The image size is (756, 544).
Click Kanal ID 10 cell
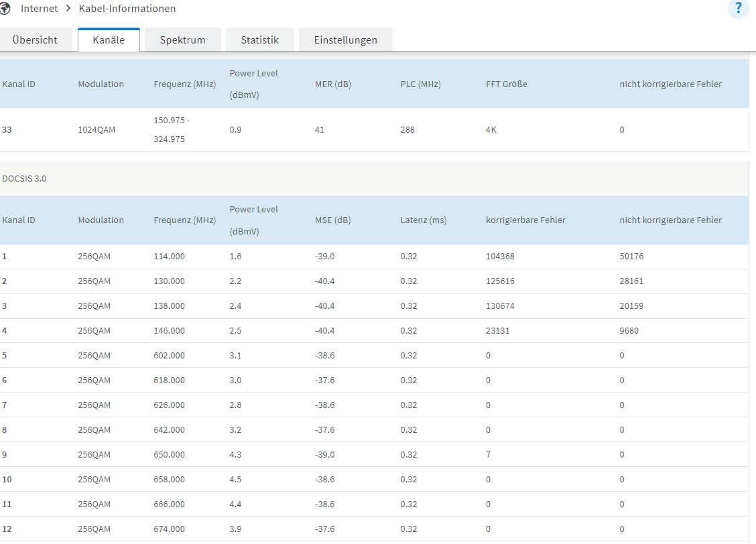pos(7,480)
